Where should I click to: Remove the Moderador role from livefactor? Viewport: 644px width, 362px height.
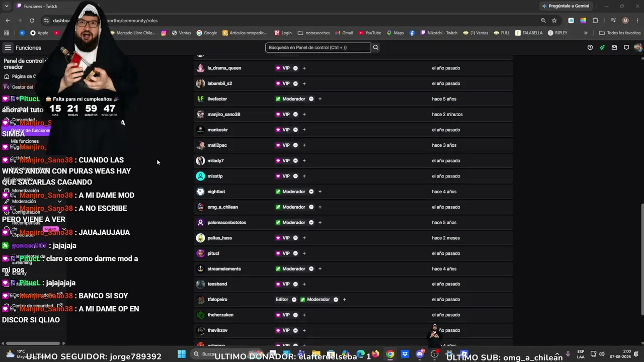311,99
